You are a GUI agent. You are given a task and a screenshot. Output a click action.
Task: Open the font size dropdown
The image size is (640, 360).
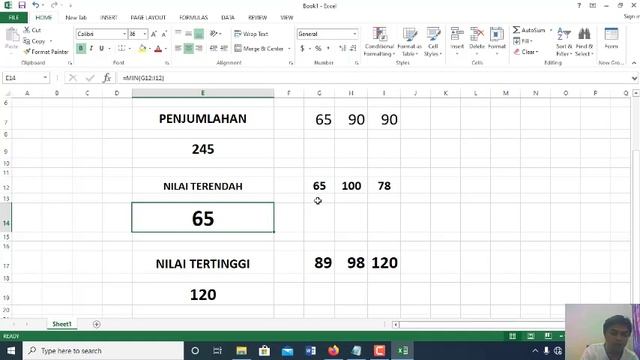[144, 34]
